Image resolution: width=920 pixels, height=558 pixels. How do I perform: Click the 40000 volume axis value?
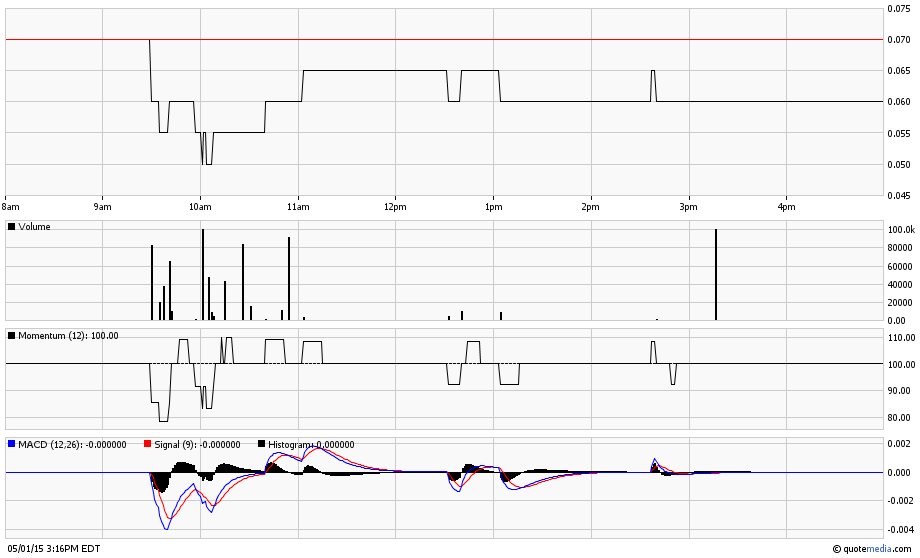click(x=899, y=284)
